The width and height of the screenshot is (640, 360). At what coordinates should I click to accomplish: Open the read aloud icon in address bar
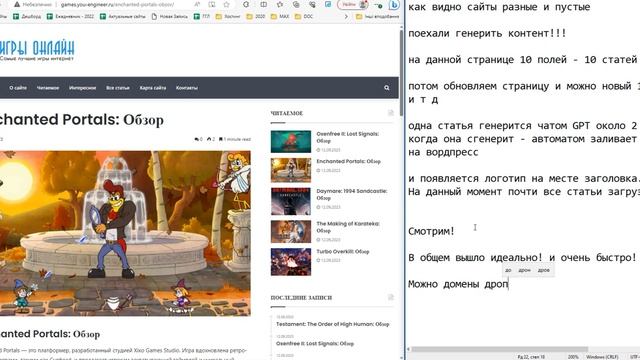197,4
